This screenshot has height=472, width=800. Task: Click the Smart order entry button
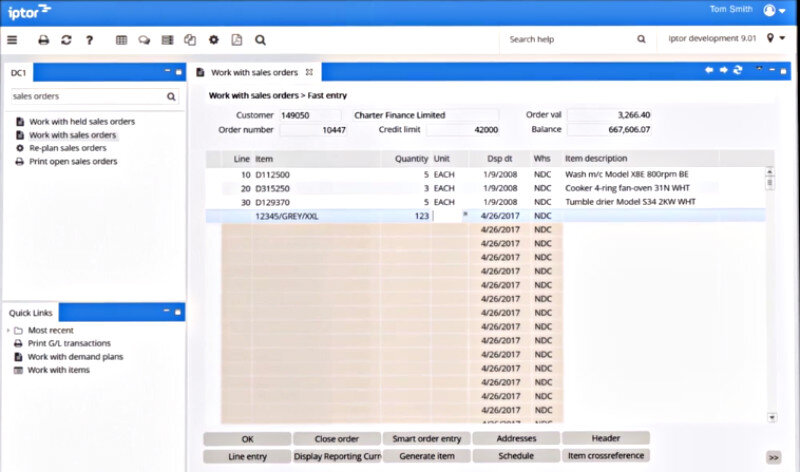(426, 438)
